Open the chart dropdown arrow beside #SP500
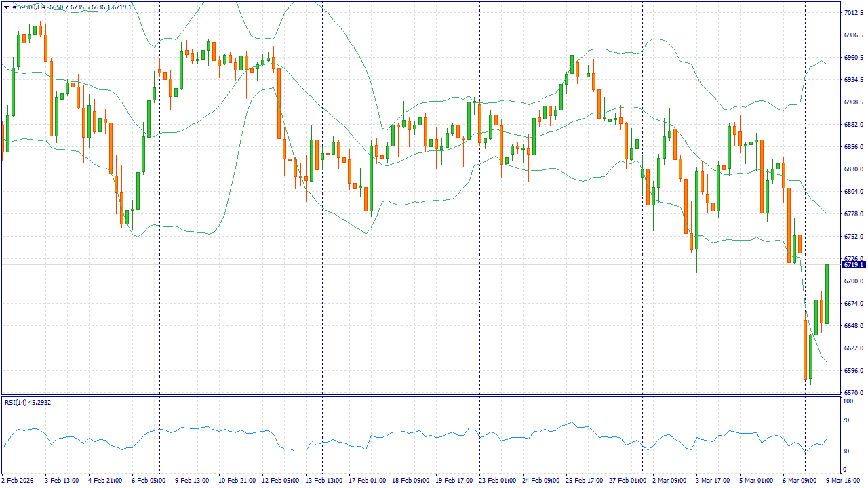This screenshot has height=488, width=868. click(x=6, y=7)
